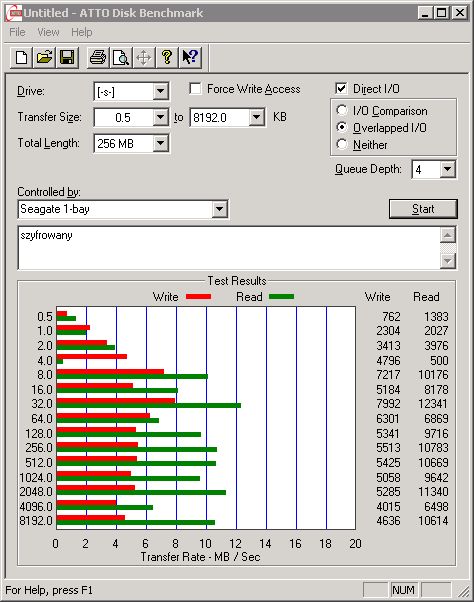The height and width of the screenshot is (602, 474).
Task: Click the description scrollbar down arrow
Action: pos(448,261)
